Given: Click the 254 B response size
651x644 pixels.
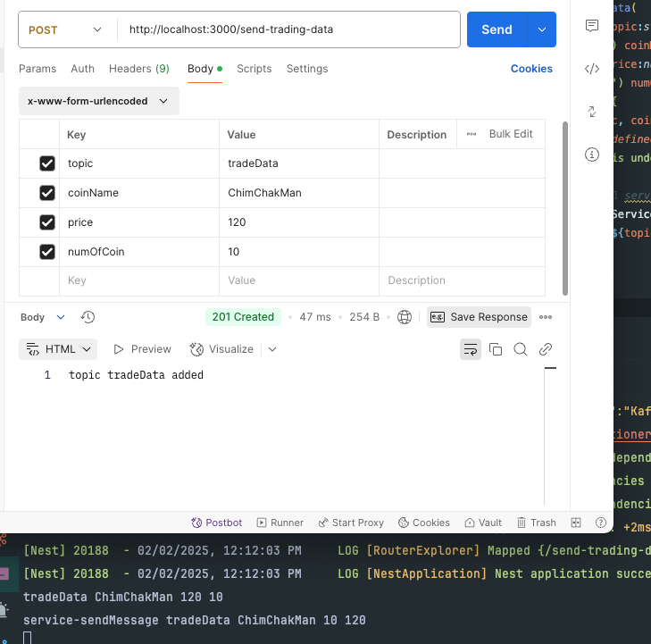Looking at the screenshot, I should point(364,317).
